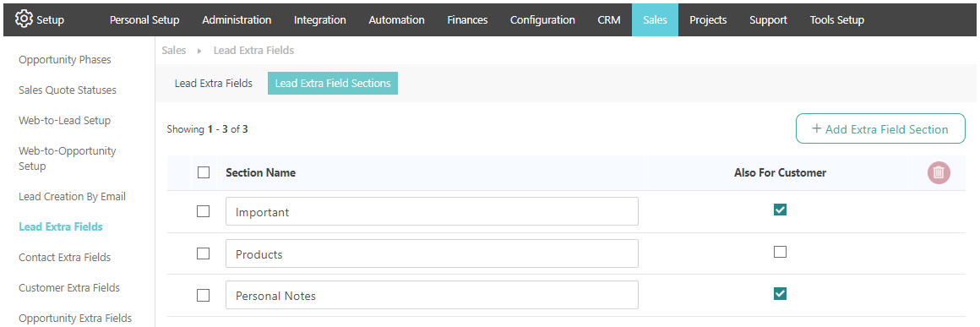The width and height of the screenshot is (980, 327).
Task: Select the Important row checkbox
Action: 203,211
